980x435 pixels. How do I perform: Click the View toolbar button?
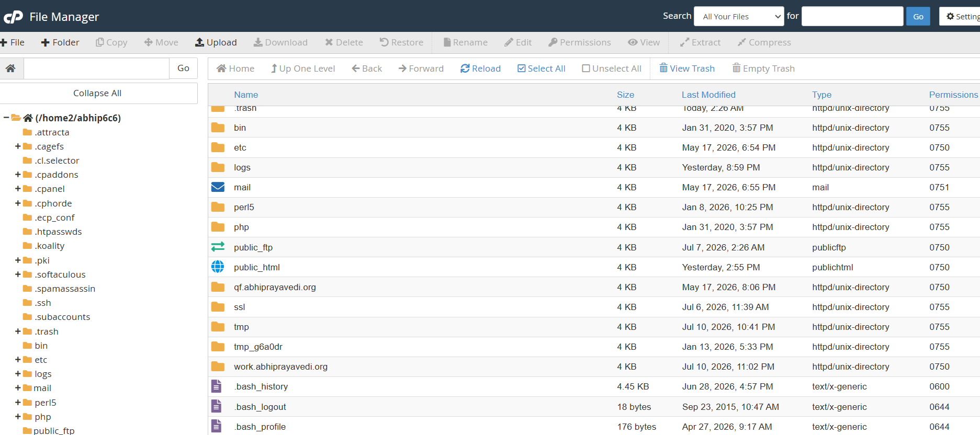[644, 42]
